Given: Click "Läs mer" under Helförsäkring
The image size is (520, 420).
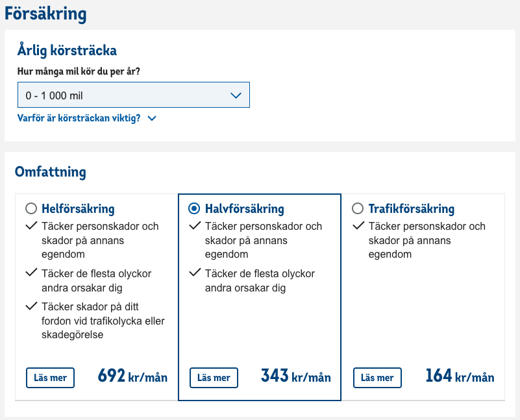Looking at the screenshot, I should [50, 378].
